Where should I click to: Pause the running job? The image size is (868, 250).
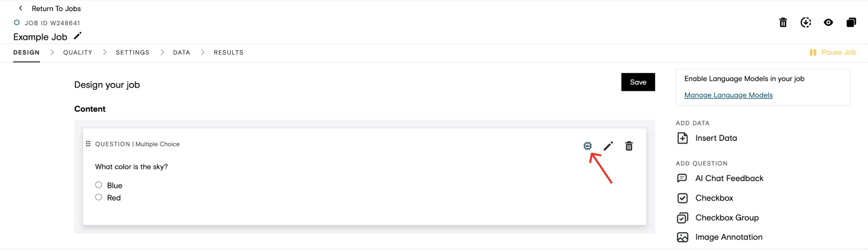(x=833, y=52)
